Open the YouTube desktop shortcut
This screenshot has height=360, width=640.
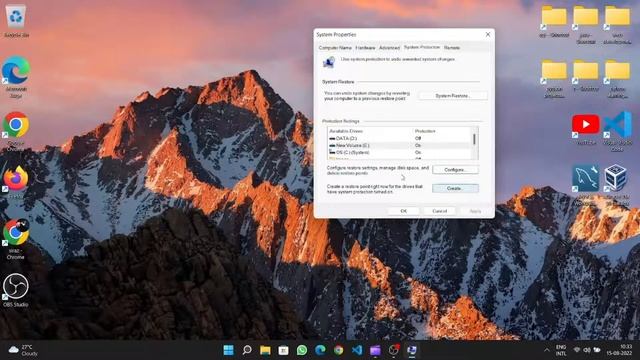click(x=586, y=129)
